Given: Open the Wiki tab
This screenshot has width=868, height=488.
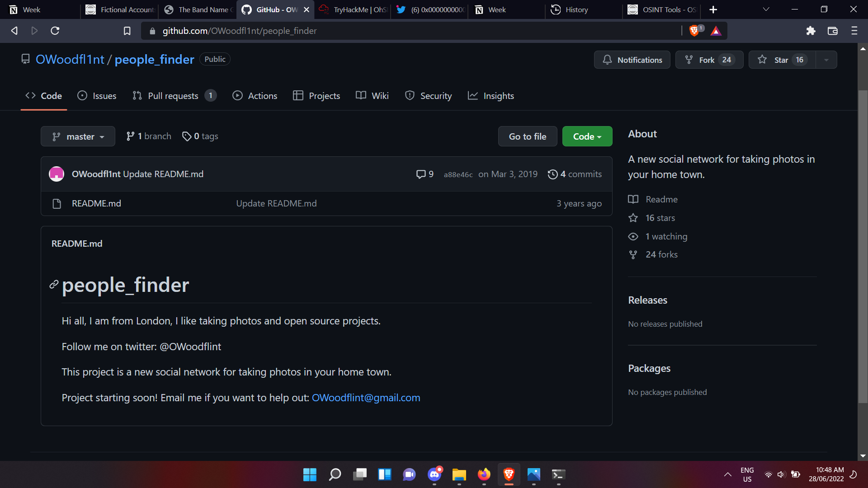Looking at the screenshot, I should coord(372,96).
